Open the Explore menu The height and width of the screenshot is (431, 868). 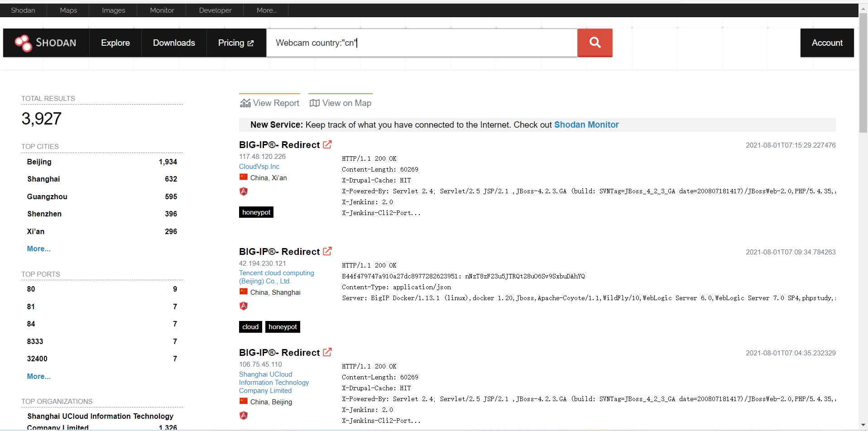[x=115, y=43]
